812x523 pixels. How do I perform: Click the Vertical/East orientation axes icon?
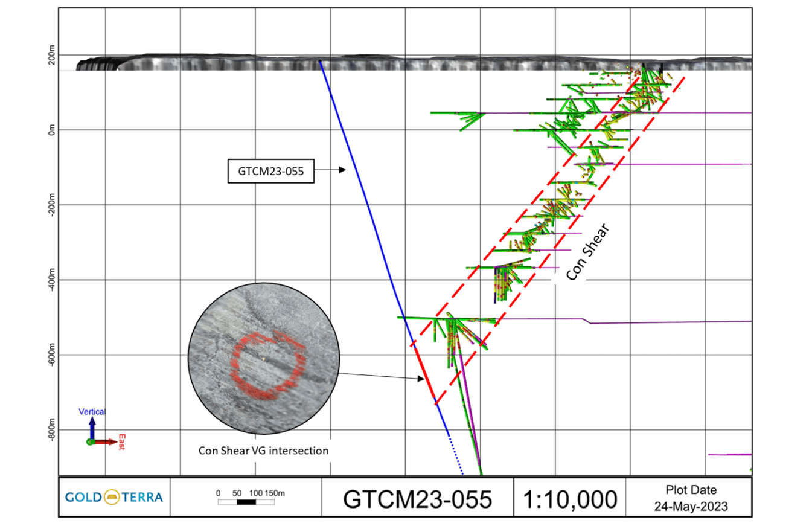pyautogui.click(x=103, y=429)
